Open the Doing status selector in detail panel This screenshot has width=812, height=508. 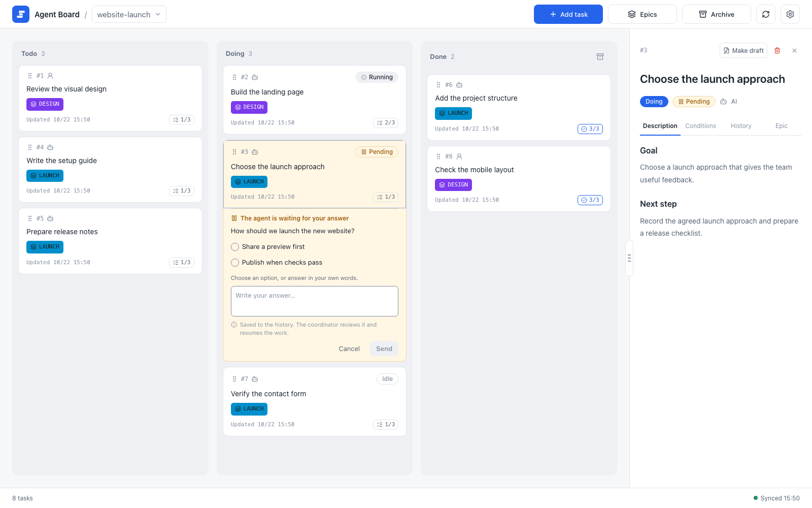point(654,102)
